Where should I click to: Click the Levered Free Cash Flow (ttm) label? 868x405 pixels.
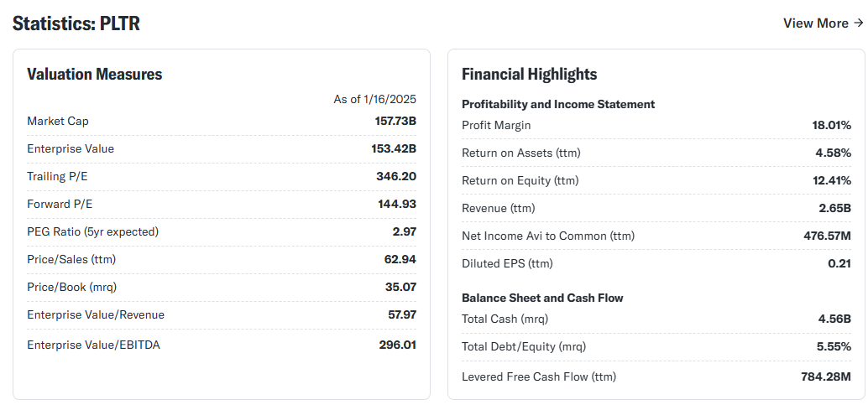539,377
